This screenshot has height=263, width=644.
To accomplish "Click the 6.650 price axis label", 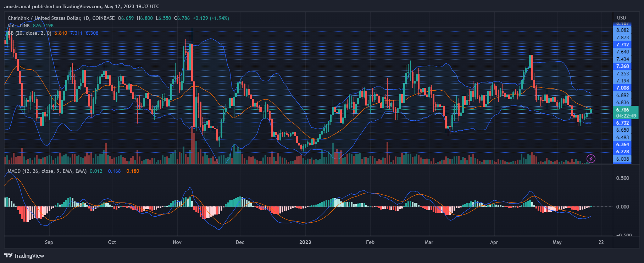I will coord(623,130).
